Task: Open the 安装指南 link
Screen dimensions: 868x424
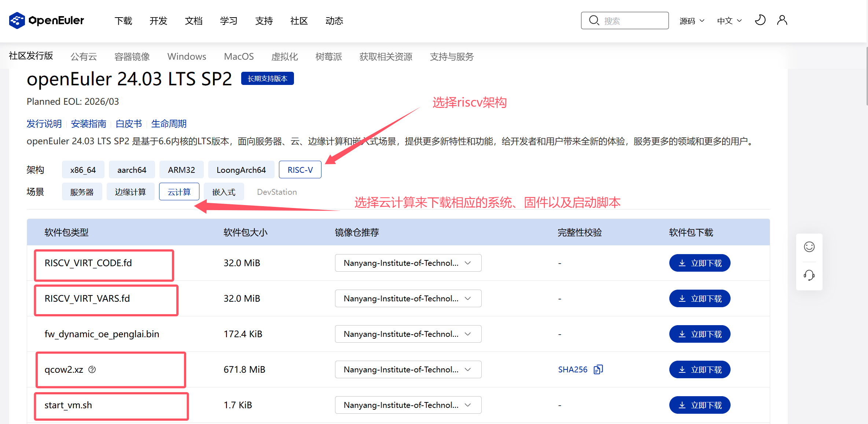Action: (88, 124)
